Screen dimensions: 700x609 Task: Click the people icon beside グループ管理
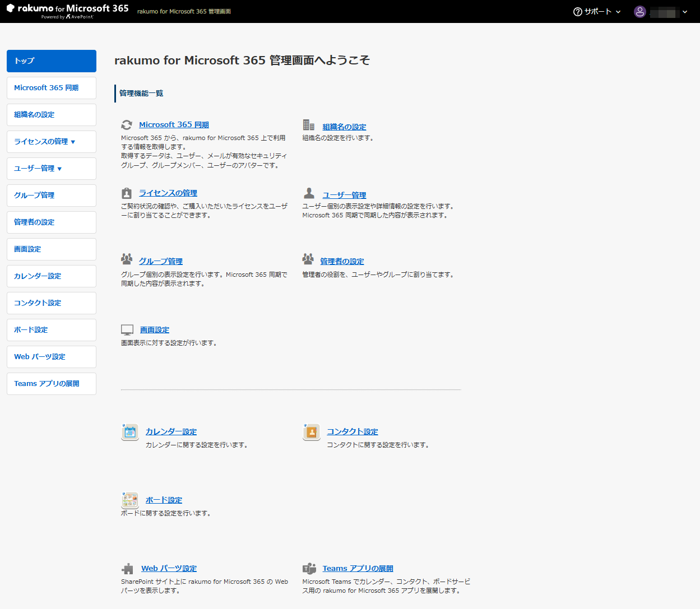[127, 259]
